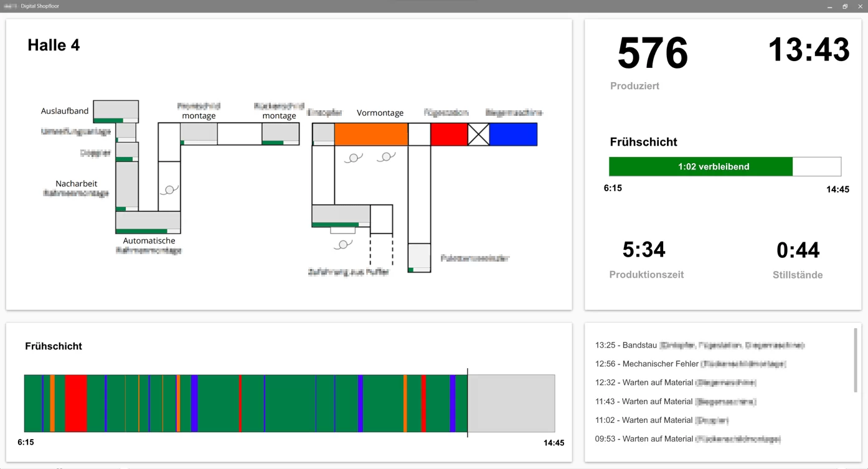868x469 pixels.
Task: Click the Stillstände 0:44 downtime counter
Action: click(x=798, y=250)
